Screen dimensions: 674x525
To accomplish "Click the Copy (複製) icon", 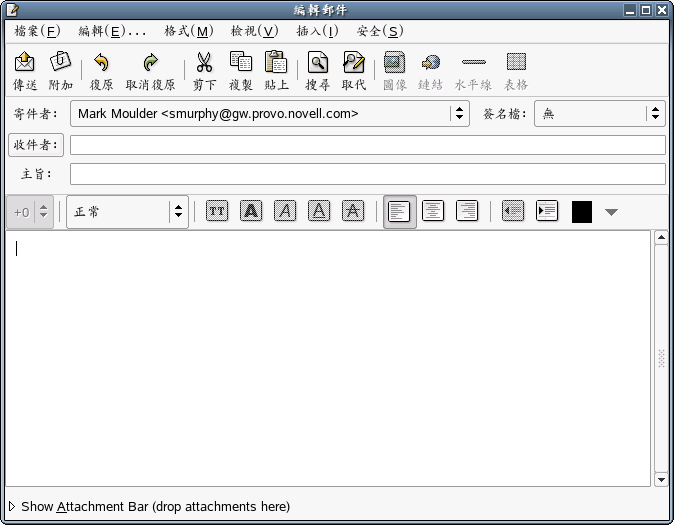I will click(x=241, y=61).
